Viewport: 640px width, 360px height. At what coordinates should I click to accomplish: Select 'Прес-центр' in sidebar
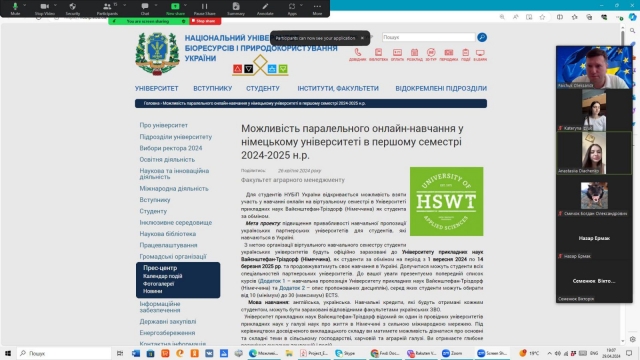click(x=160, y=268)
